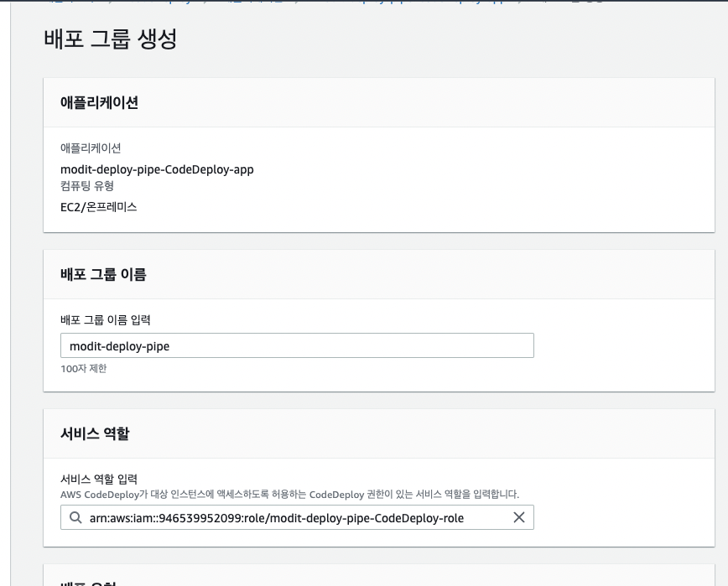This screenshot has width=728, height=586.
Task: Click the 100자 제한 hint text
Action: click(84, 368)
